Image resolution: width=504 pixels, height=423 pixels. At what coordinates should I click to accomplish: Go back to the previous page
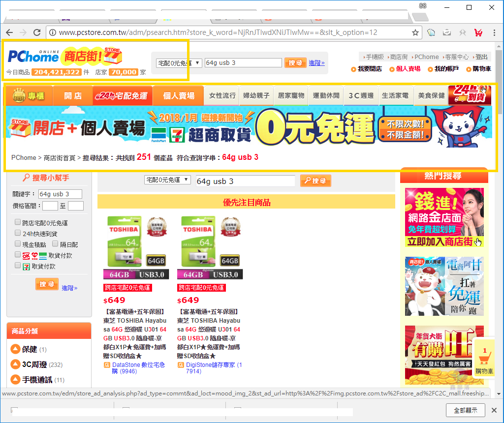coord(9,32)
